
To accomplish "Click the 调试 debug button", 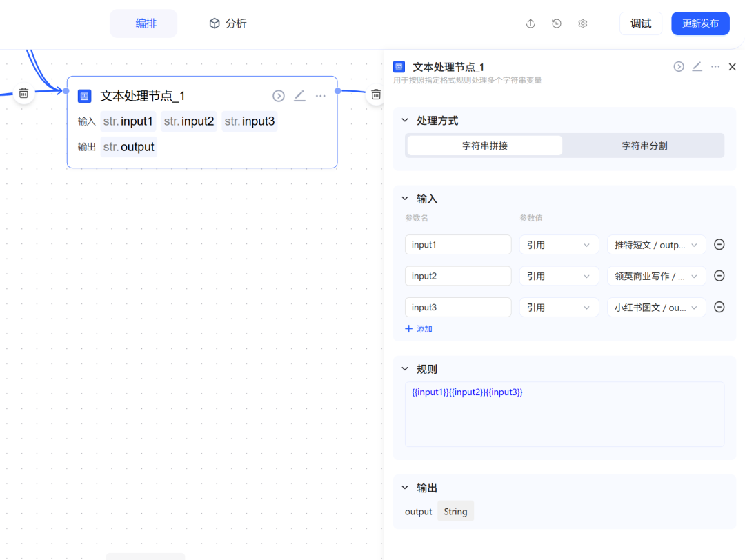I will click(x=640, y=23).
